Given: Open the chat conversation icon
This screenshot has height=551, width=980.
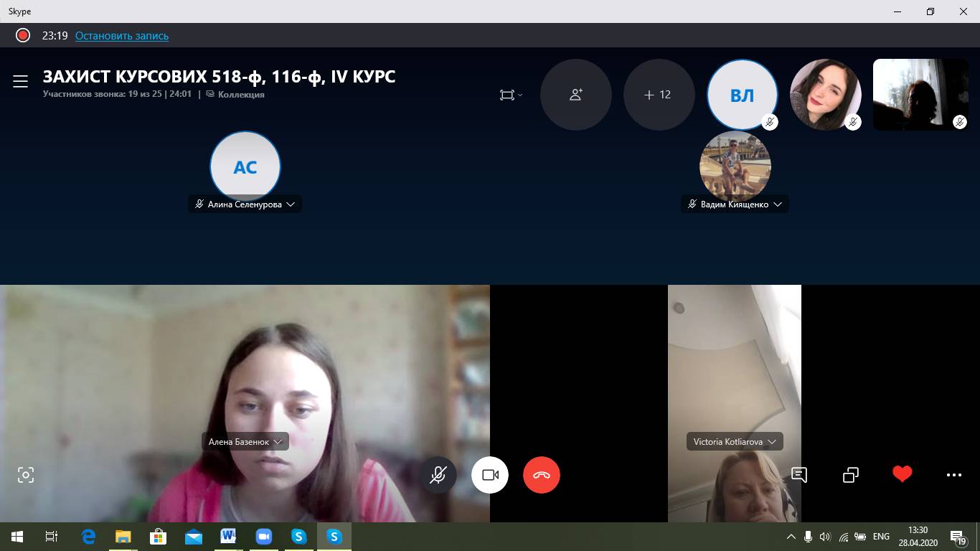Looking at the screenshot, I should pyautogui.click(x=798, y=475).
